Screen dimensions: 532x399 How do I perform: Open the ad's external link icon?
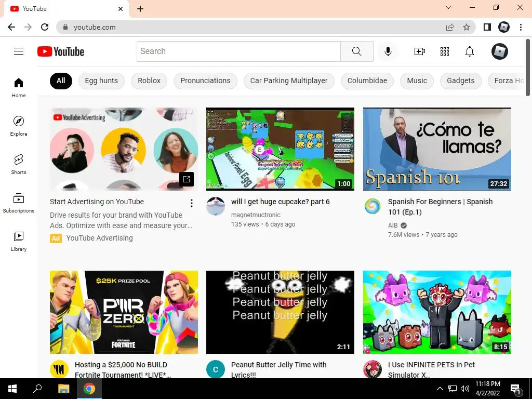pyautogui.click(x=187, y=179)
